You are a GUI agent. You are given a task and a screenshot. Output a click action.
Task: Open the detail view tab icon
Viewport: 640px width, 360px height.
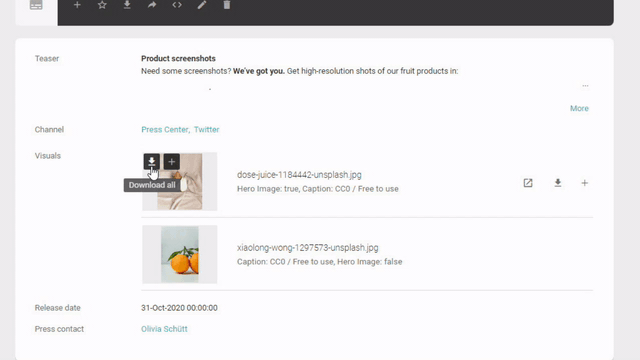36,5
